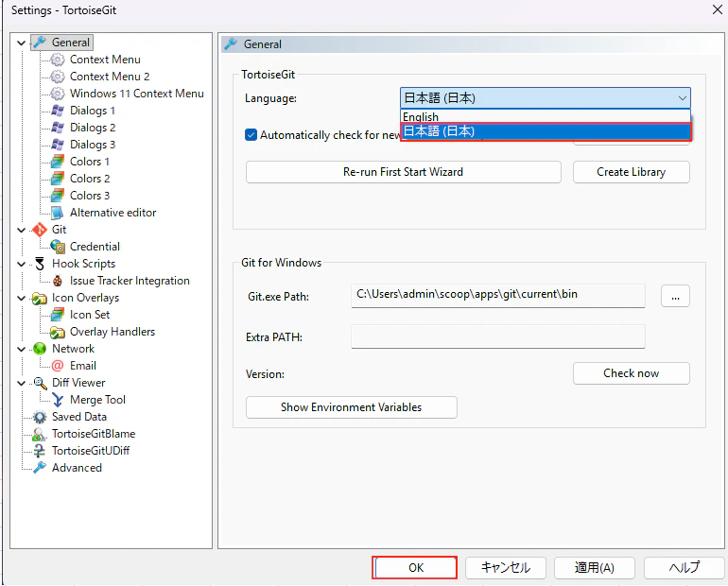Select Overlay Handlers label in tree
The width and height of the screenshot is (728, 586).
pyautogui.click(x=113, y=332)
